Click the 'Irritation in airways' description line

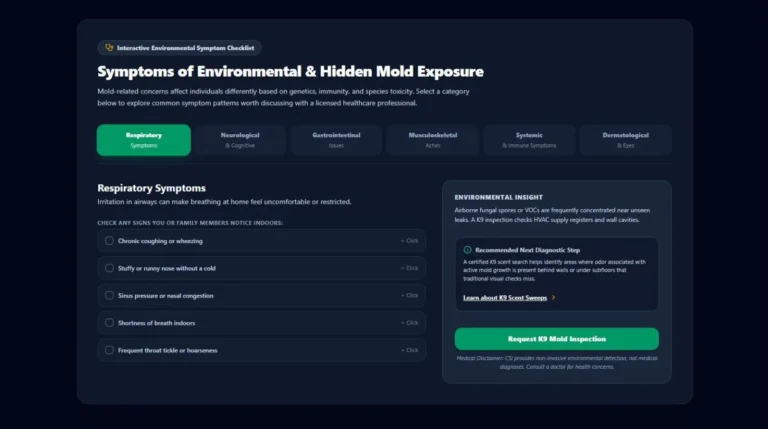pos(224,202)
